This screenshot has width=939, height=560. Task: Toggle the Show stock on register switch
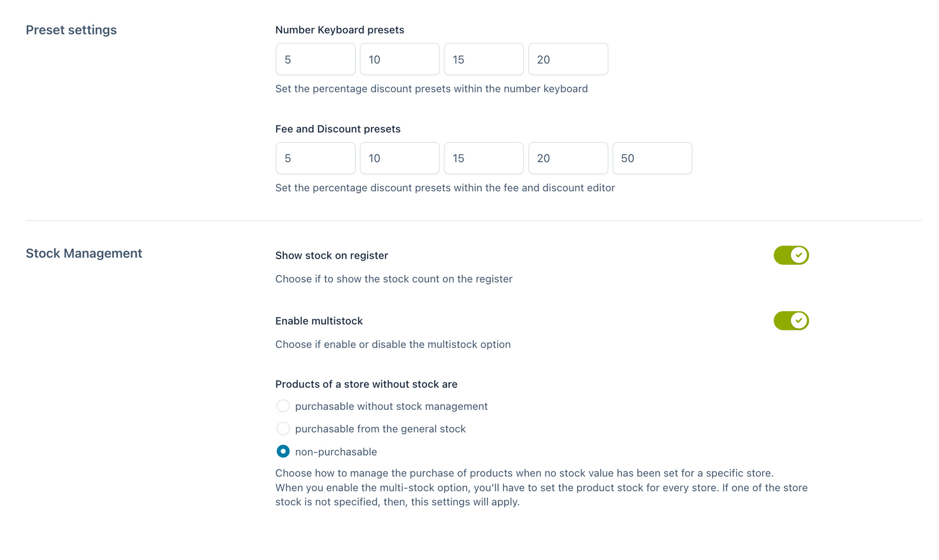(x=791, y=255)
